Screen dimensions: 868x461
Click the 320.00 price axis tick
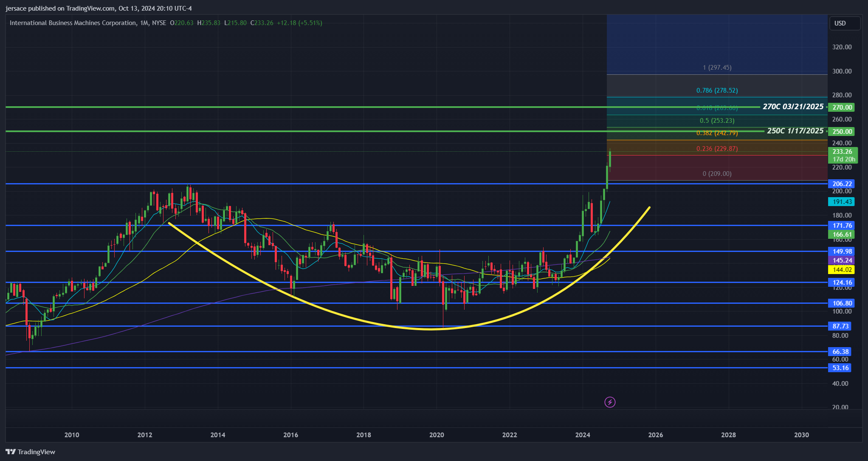coord(842,47)
